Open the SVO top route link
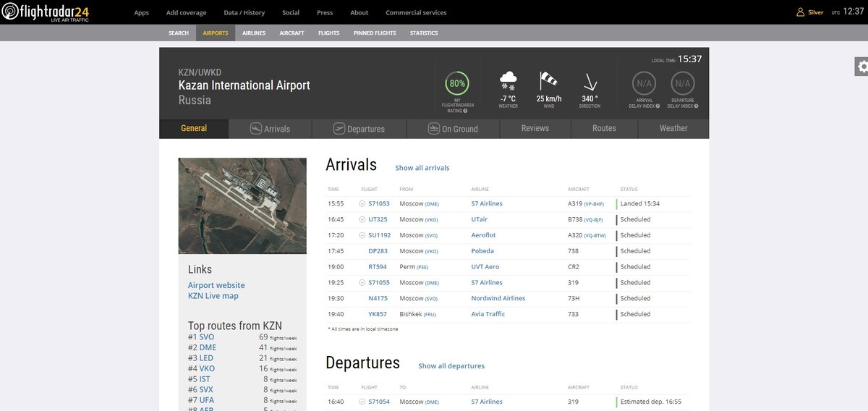Image resolution: width=868 pixels, height=411 pixels. point(207,337)
